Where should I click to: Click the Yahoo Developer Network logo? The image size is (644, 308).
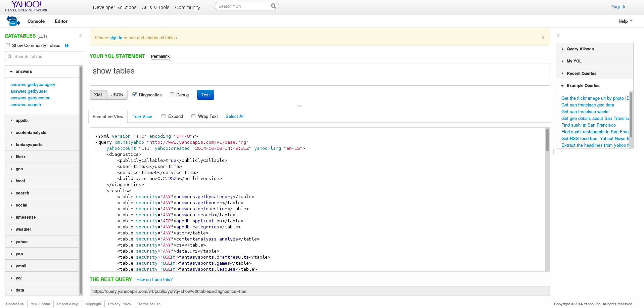[26, 6]
